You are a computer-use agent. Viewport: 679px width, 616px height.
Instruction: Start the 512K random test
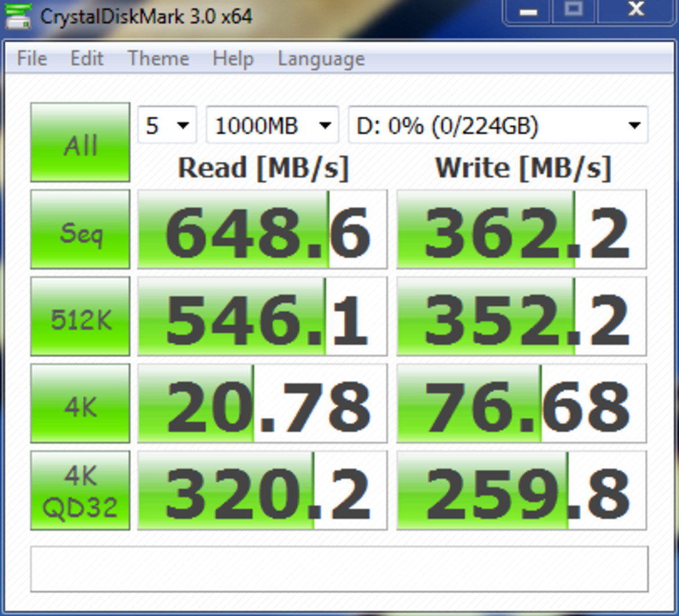[x=80, y=316]
